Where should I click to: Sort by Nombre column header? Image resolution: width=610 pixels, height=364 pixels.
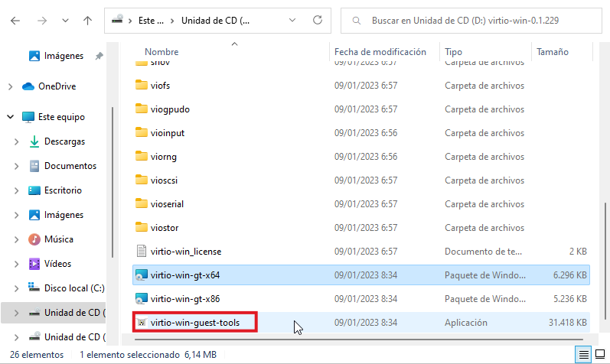(161, 52)
